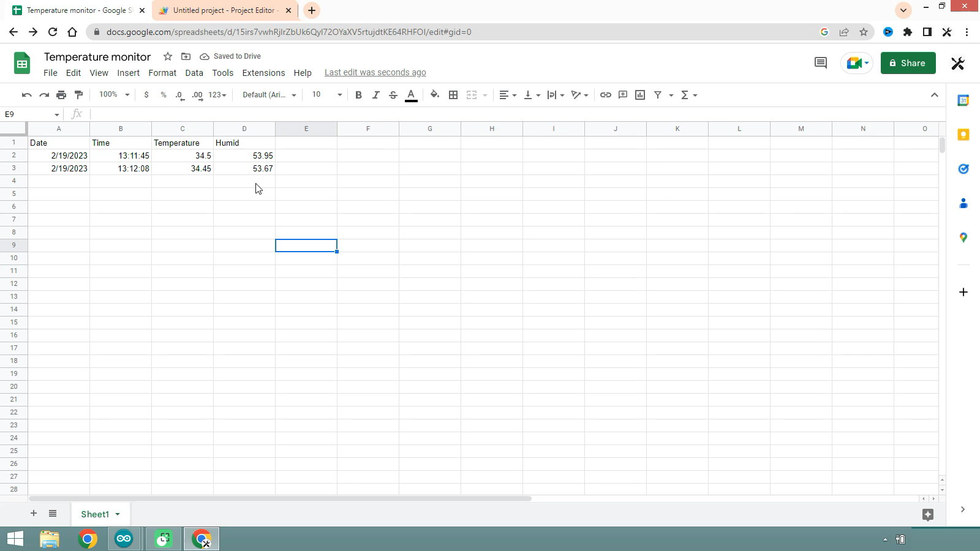
Task: Open a new browser tab
Action: click(x=312, y=10)
